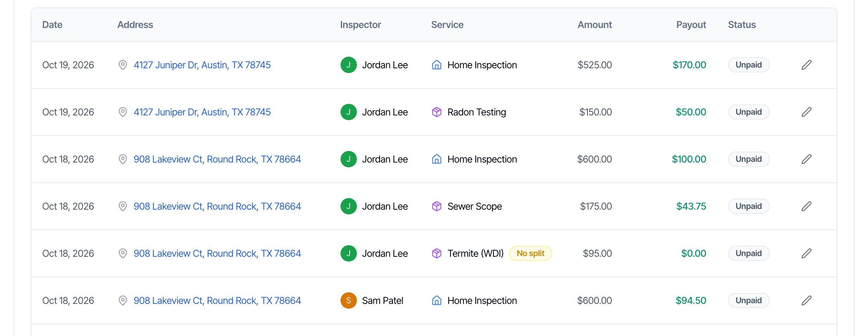Click the house icon in the $525.00 row

436,65
